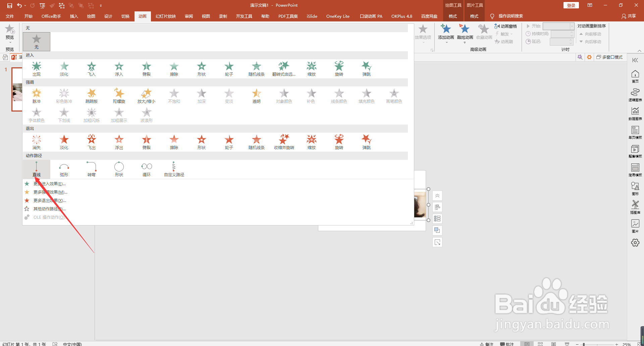Collapse the right sidebar panel
This screenshot has height=346, width=644.
[635, 60]
